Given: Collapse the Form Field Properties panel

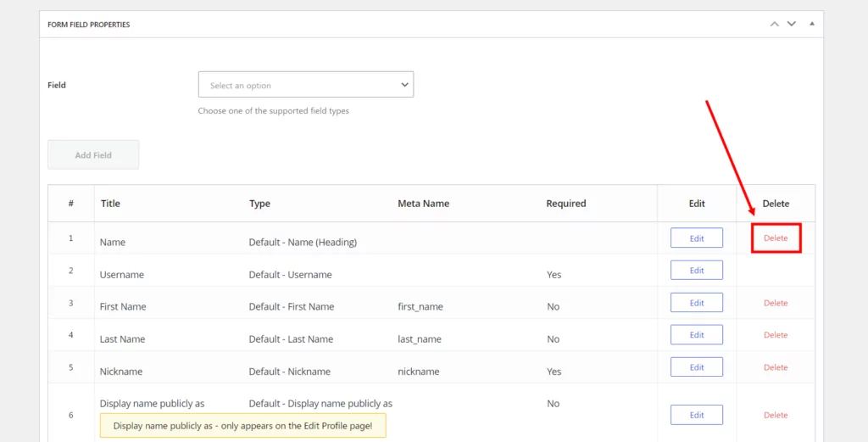Looking at the screenshot, I should click(812, 24).
